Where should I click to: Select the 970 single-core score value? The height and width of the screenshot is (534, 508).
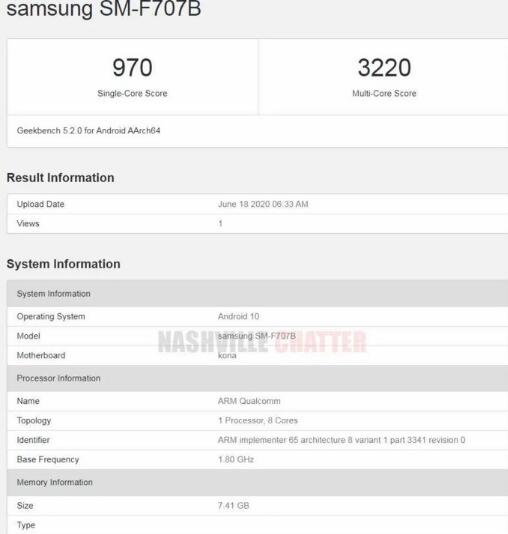[132, 68]
